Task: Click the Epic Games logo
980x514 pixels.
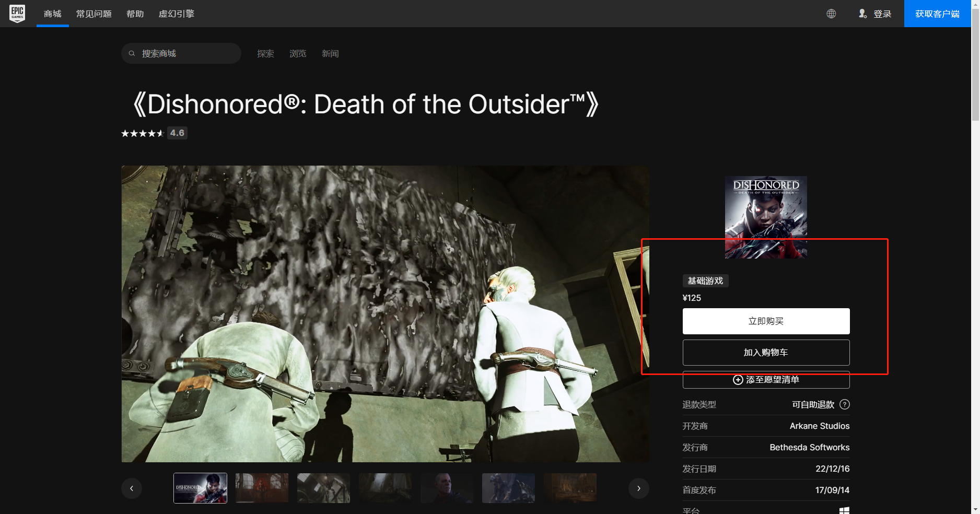Action: [x=17, y=14]
